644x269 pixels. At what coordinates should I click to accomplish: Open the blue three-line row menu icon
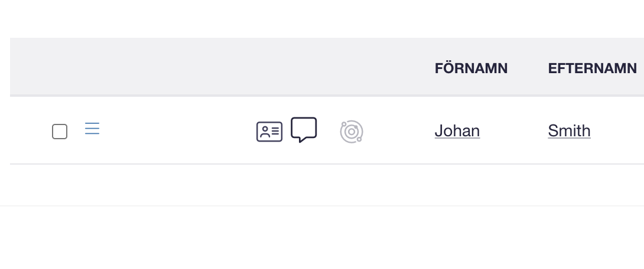[92, 129]
